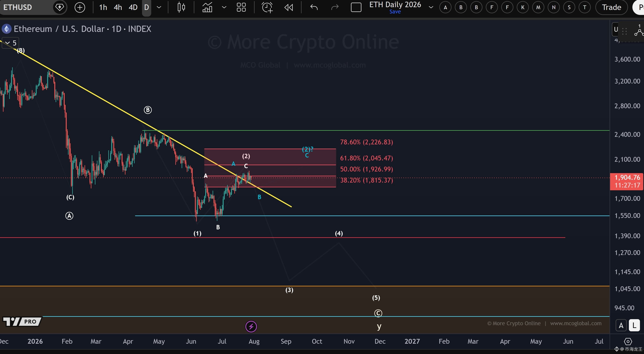644x354 pixels.
Task: Click the Ethereum logo in the legend
Action: [x=6, y=29]
